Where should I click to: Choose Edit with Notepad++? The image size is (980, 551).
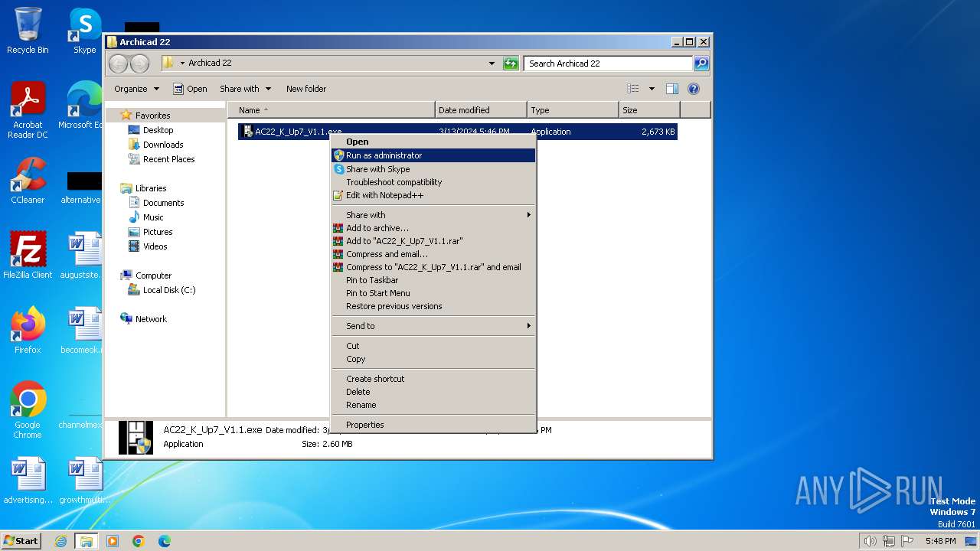[x=433, y=195]
